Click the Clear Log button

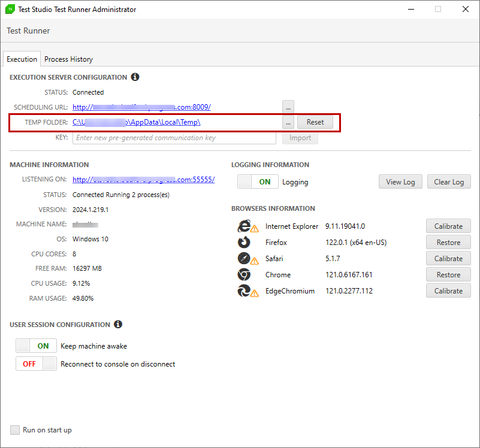click(449, 181)
